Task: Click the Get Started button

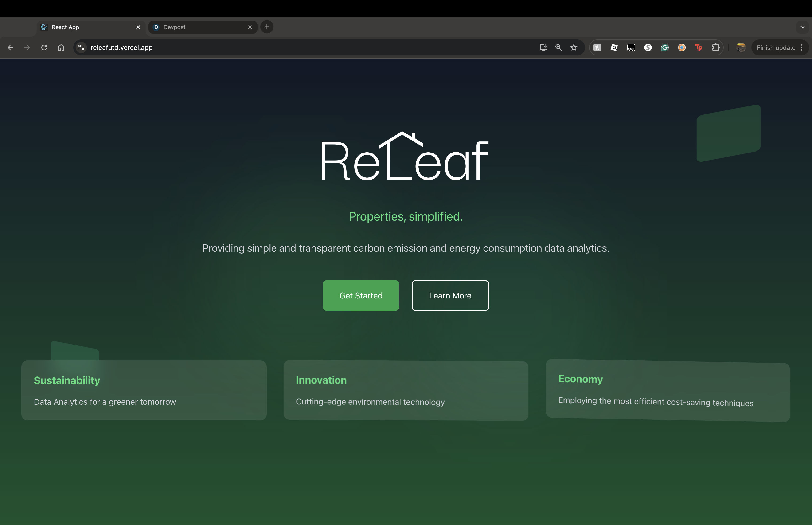Action: (x=361, y=296)
